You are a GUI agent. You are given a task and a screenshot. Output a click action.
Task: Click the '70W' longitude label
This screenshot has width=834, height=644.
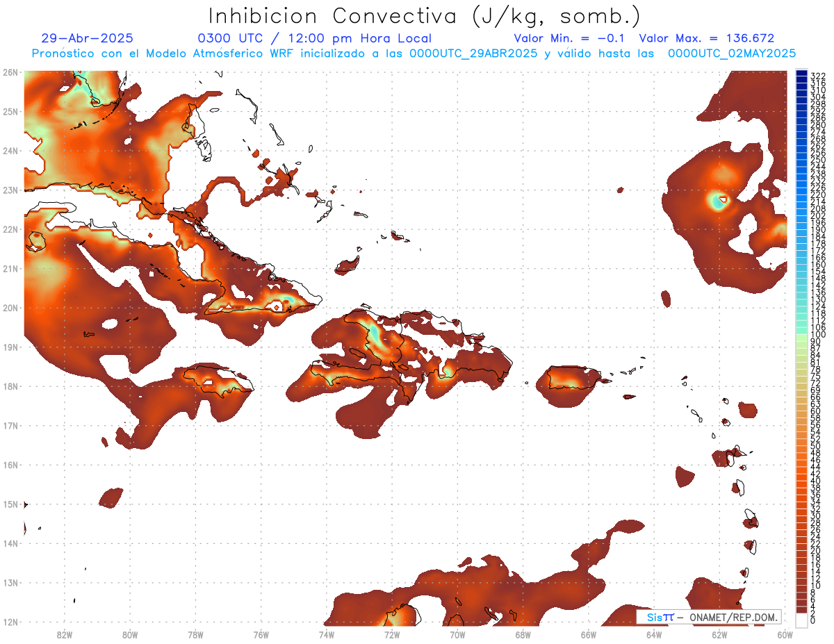click(457, 634)
